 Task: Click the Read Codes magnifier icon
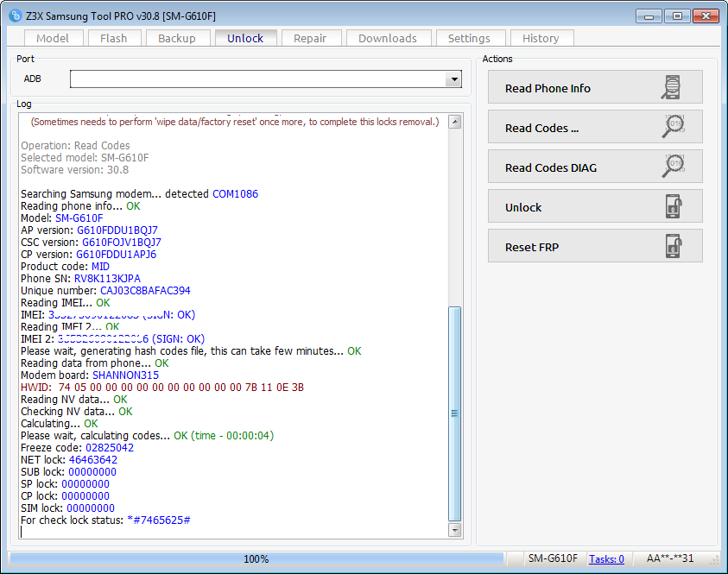tap(674, 126)
